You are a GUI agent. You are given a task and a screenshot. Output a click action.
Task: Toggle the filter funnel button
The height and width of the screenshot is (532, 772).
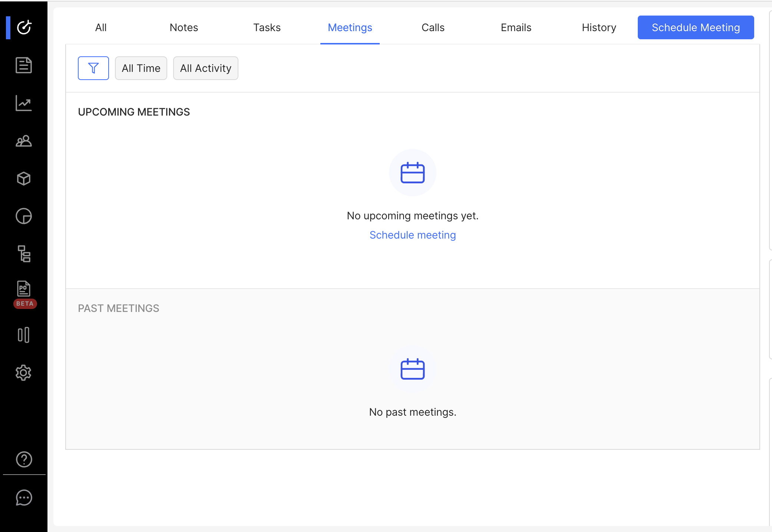[x=93, y=68]
